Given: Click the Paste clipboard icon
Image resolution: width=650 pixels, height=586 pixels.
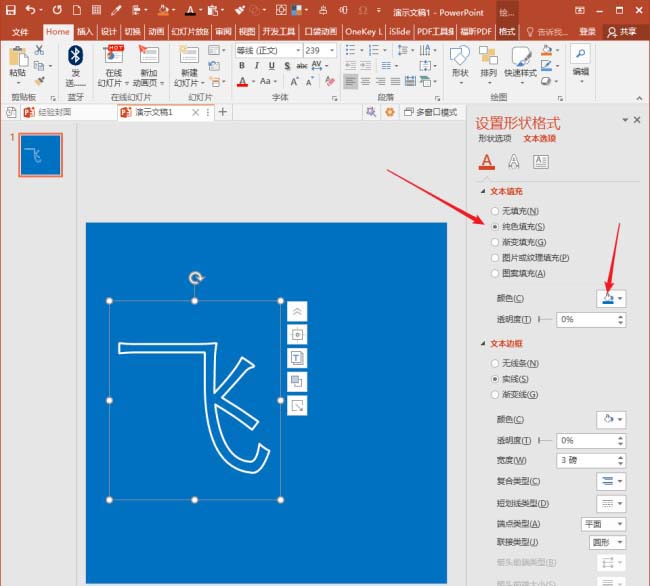Looking at the screenshot, I should point(18,57).
